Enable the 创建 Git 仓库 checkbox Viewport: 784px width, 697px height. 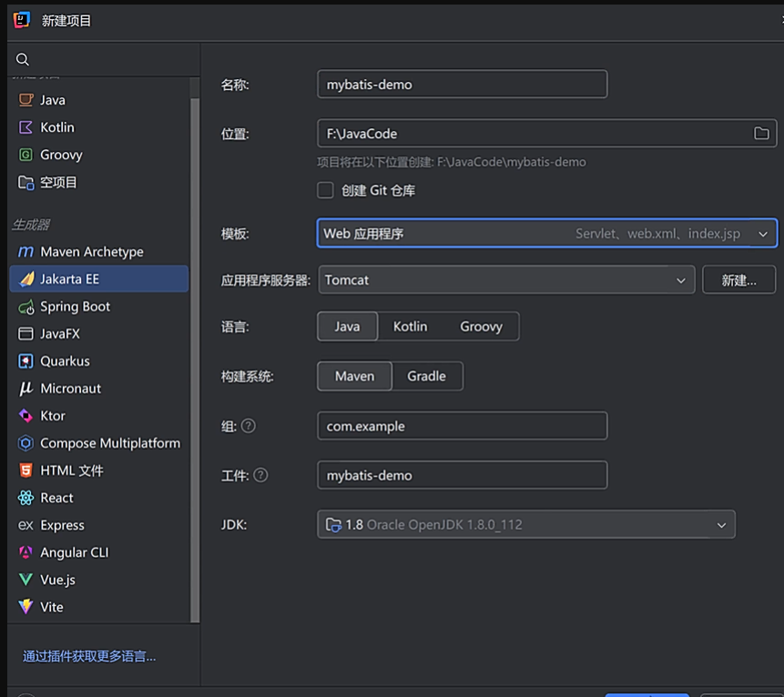point(325,190)
